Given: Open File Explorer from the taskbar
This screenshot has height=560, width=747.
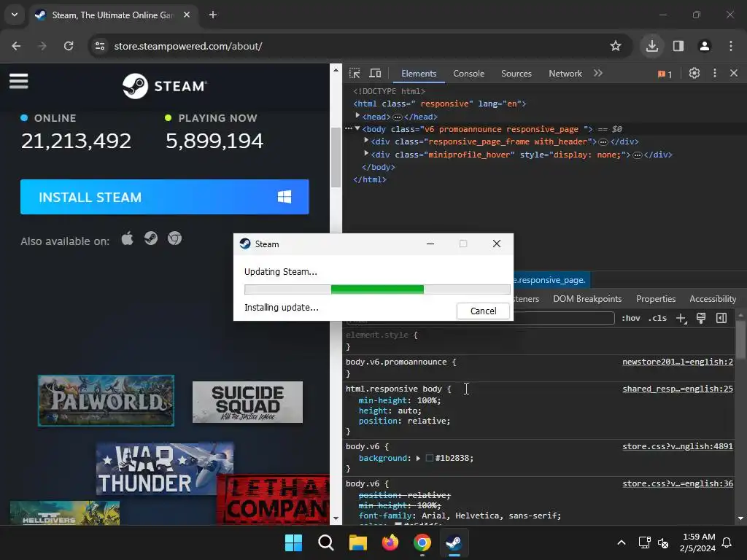Looking at the screenshot, I should click(x=357, y=542).
